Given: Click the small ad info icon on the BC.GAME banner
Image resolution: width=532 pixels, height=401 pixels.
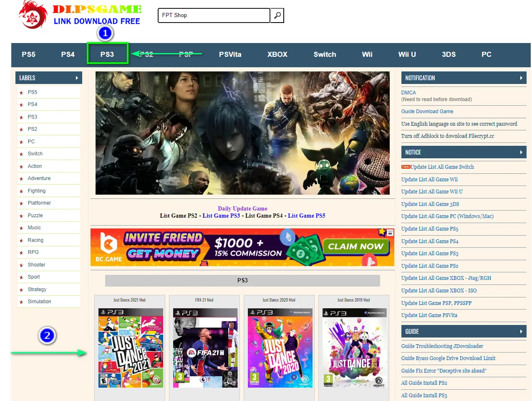Looking at the screenshot, I should (x=390, y=233).
